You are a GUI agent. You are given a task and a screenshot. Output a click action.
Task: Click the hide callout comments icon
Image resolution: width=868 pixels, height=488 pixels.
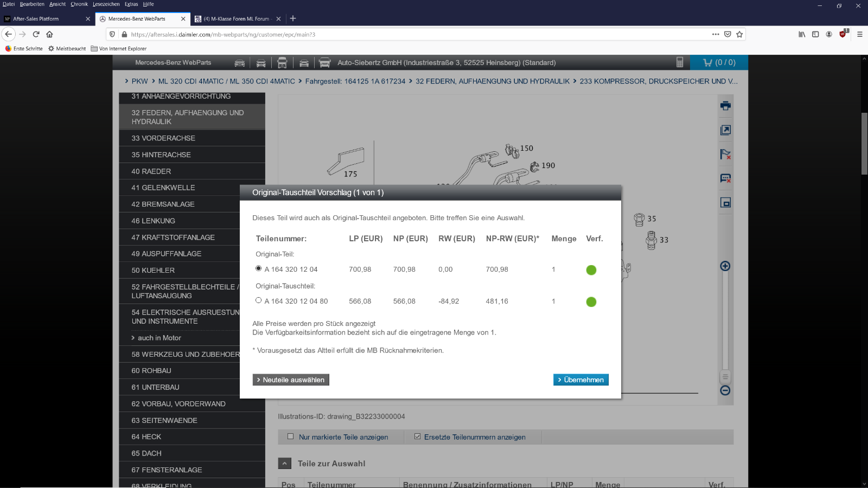pos(725,178)
